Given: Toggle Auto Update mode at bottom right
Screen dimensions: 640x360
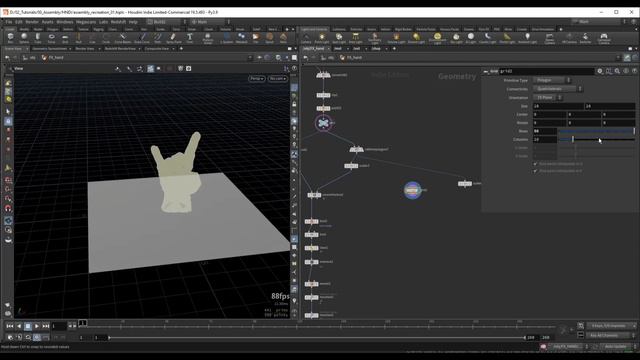Looking at the screenshot, I should pyautogui.click(x=616, y=347).
